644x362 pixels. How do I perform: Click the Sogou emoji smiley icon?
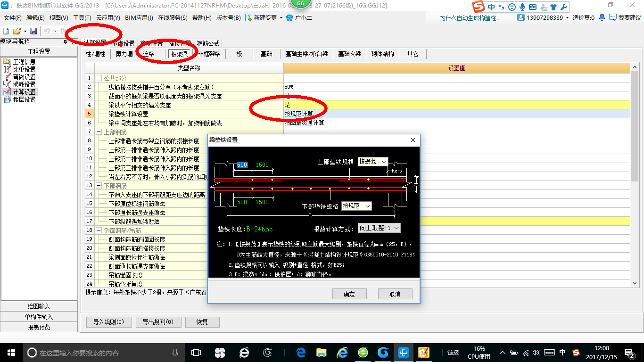[x=512, y=7]
